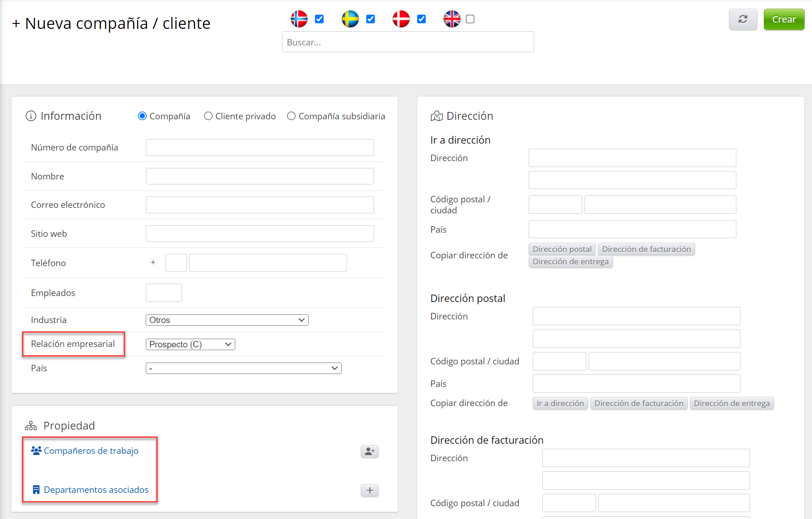Choose the Compañía subsidiaria radio button
Image resolution: width=812 pixels, height=519 pixels.
(291, 116)
